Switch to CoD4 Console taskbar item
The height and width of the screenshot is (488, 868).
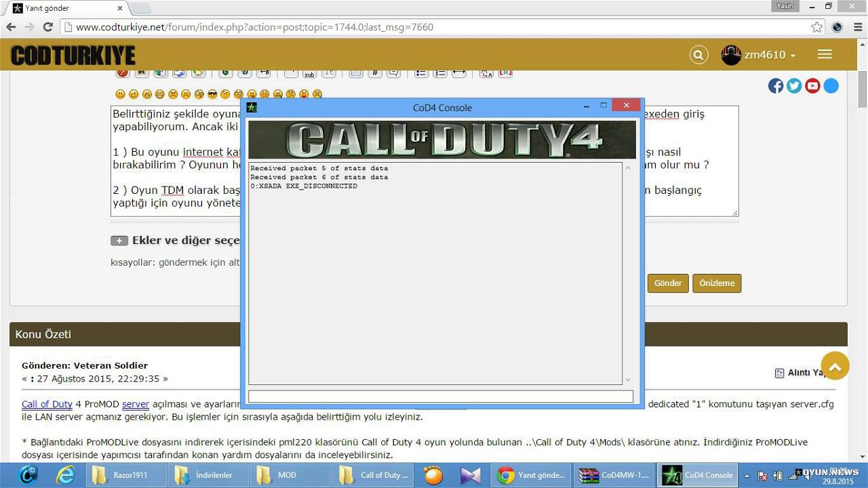click(x=698, y=475)
